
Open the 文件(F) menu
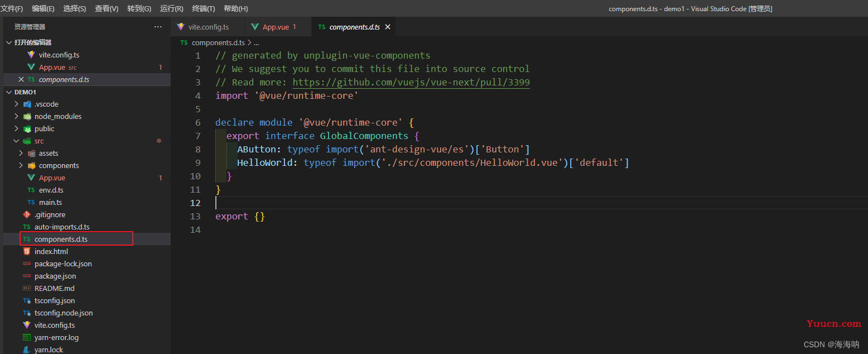pyautogui.click(x=12, y=8)
